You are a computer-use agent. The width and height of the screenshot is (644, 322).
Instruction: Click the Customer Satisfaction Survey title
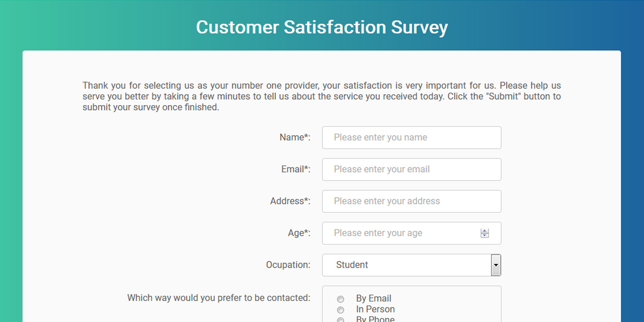[x=321, y=27]
